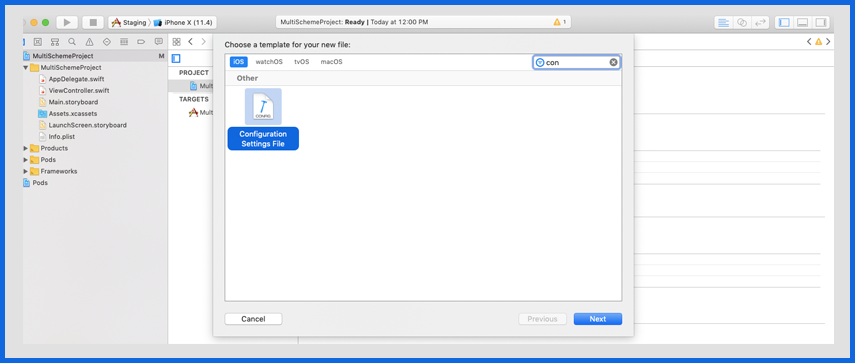Toggle the debug area

point(803,22)
